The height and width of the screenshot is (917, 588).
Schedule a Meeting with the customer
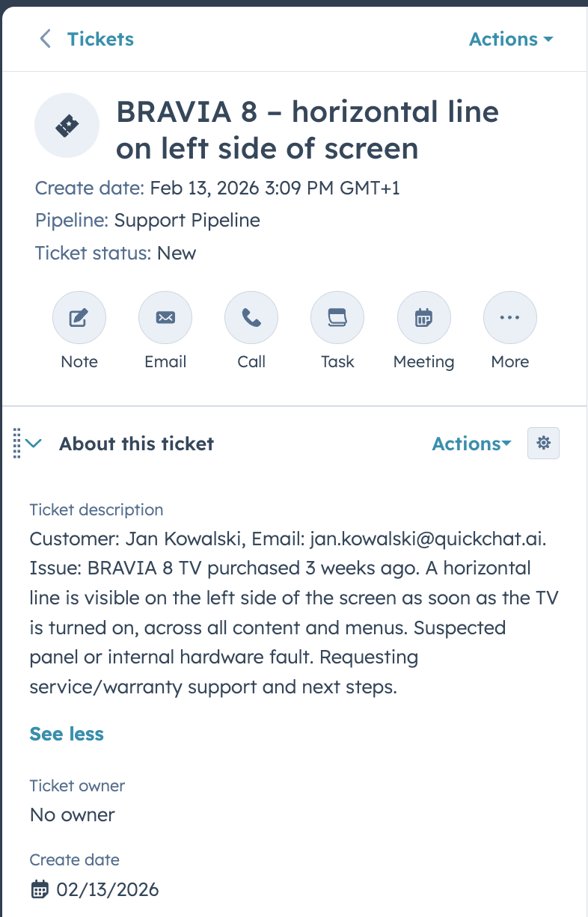[x=423, y=317]
